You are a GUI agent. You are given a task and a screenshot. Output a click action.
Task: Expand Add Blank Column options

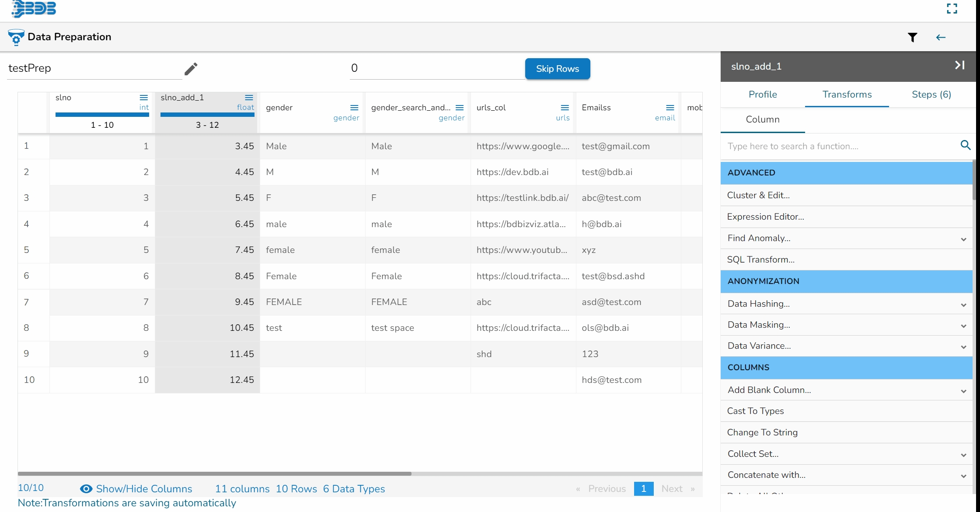963,391
